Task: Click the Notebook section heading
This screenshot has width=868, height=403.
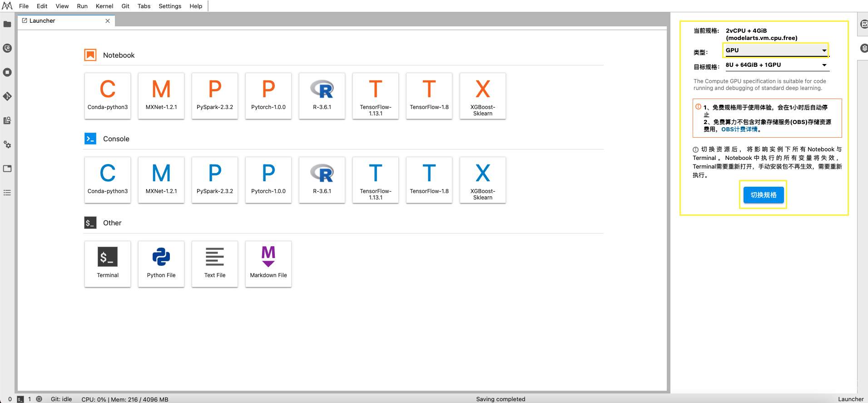Action: click(119, 55)
